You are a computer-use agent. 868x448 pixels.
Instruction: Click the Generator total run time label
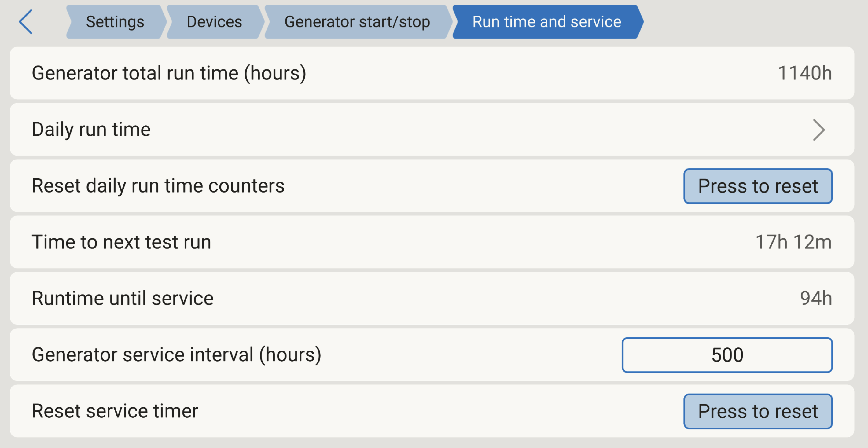[x=169, y=73]
